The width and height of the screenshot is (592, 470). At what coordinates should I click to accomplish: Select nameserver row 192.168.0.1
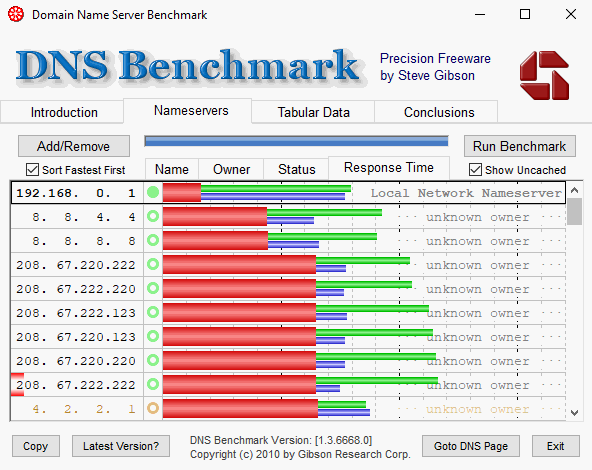coord(288,193)
